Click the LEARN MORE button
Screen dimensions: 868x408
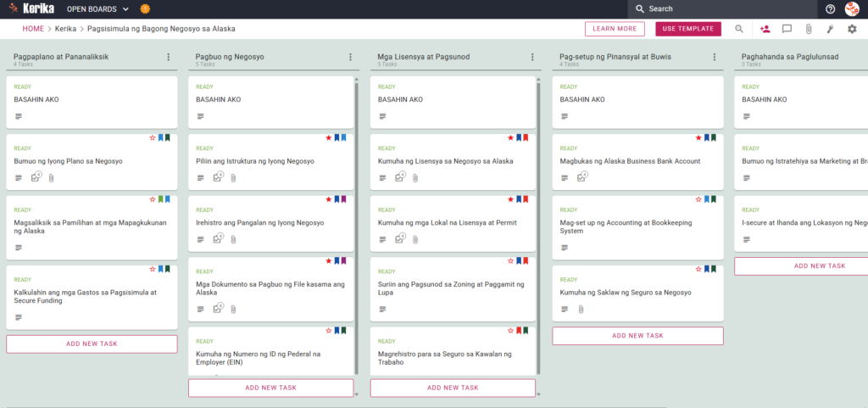tap(615, 29)
